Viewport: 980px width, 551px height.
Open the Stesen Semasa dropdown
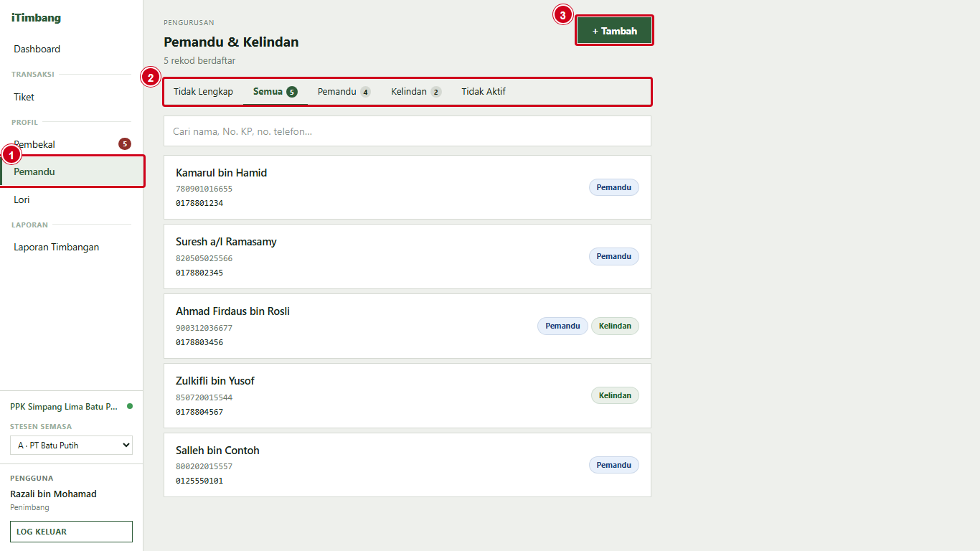pos(71,446)
